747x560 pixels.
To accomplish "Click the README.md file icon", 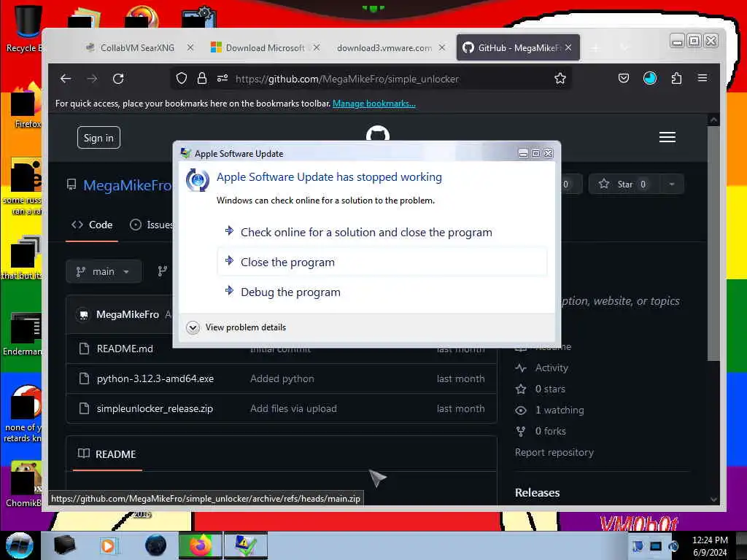I will 85,349.
